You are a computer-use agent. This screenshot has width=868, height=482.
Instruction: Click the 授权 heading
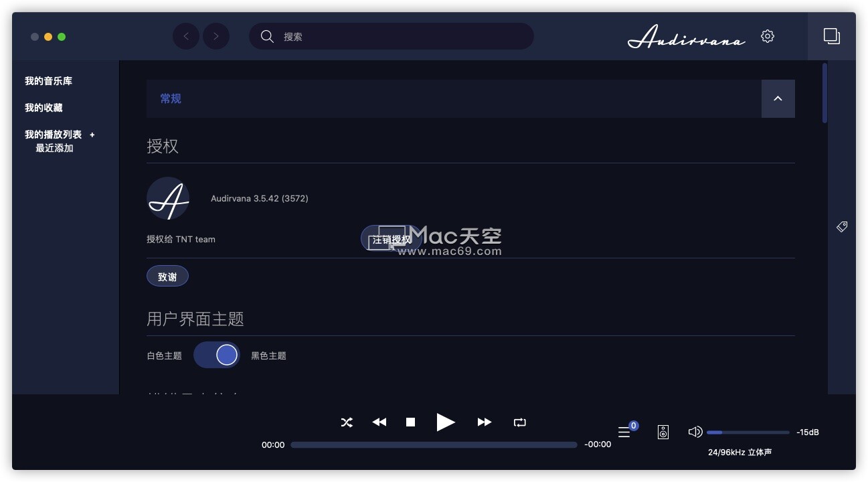point(163,146)
